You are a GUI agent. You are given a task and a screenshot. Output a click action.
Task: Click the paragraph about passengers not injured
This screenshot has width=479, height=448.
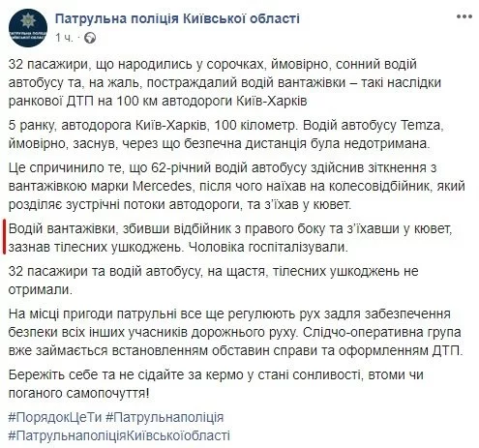pos(213,280)
